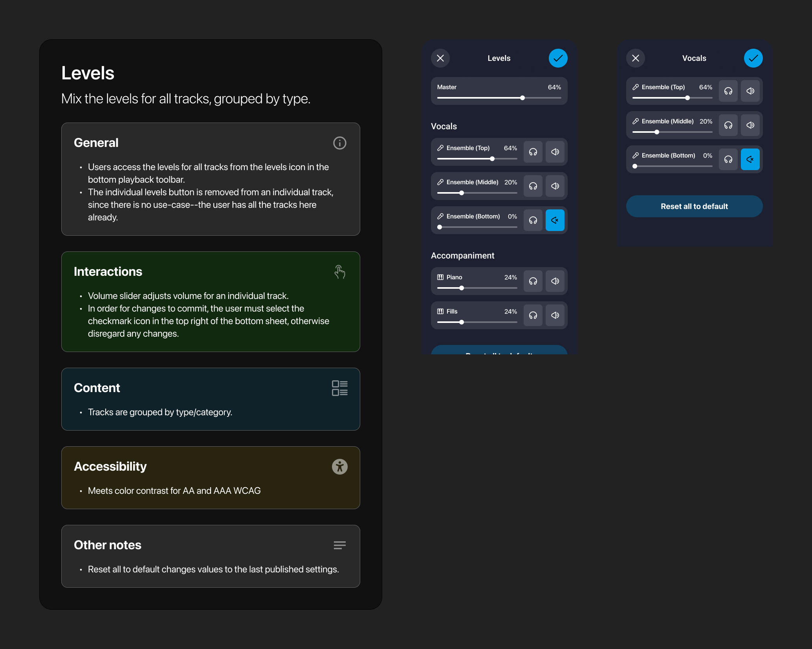Click the tap gesture icon in Interactions
The height and width of the screenshot is (649, 812).
tap(340, 272)
